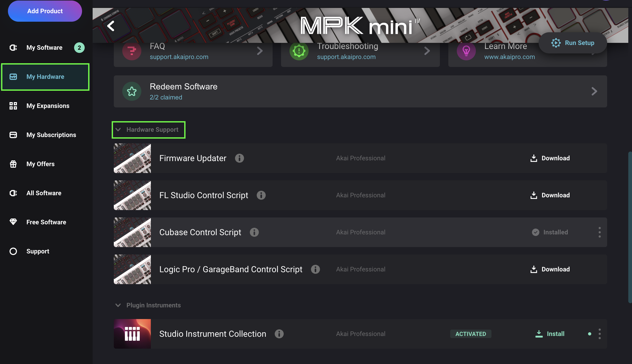The image size is (632, 364).
Task: Open info icon beside Cubase Control Script
Action: 254,232
